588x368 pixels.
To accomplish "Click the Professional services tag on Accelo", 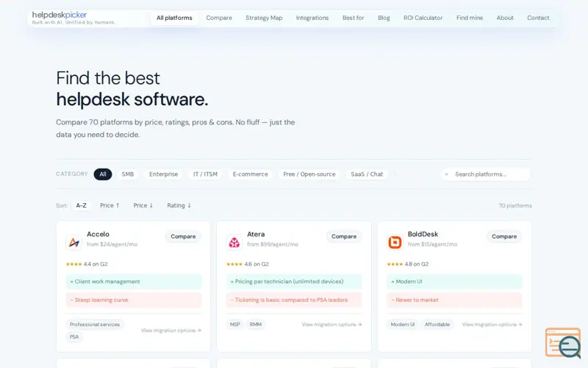I will 95,325.
